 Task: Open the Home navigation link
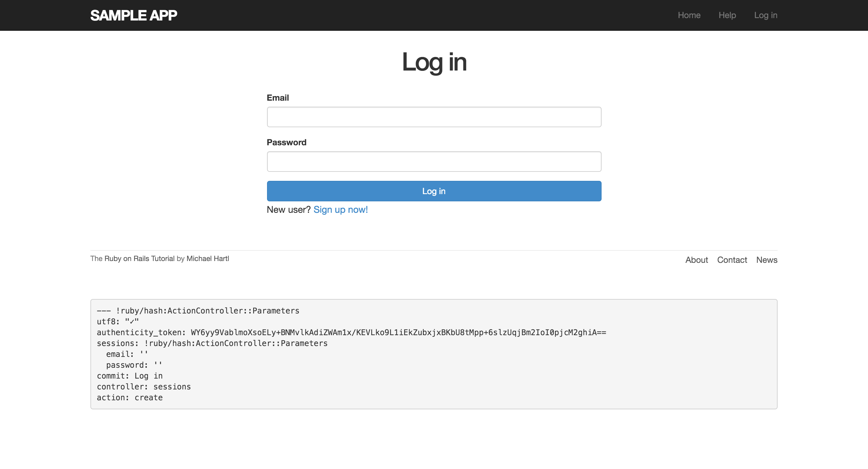point(689,15)
